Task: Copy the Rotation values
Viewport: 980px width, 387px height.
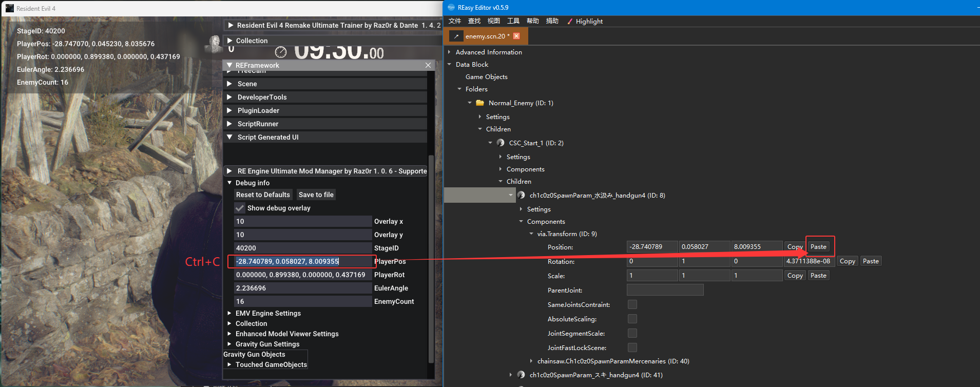Action: pyautogui.click(x=848, y=261)
